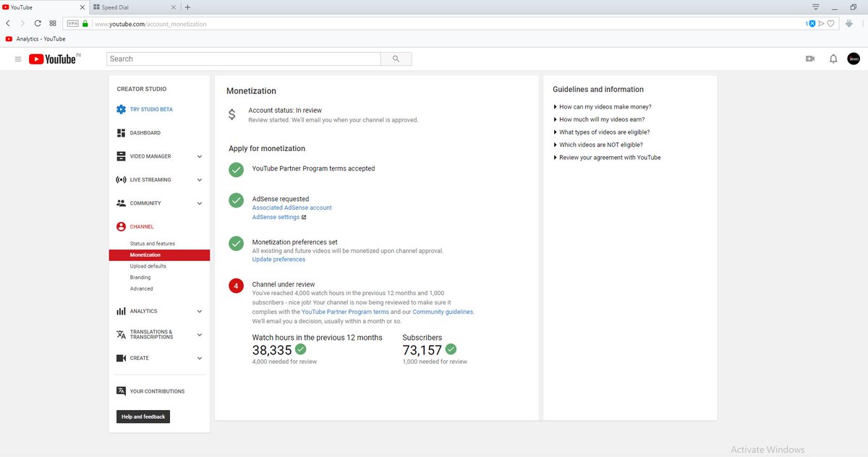Click the Community people icon
Screen dimensions: 868x457
point(121,203)
